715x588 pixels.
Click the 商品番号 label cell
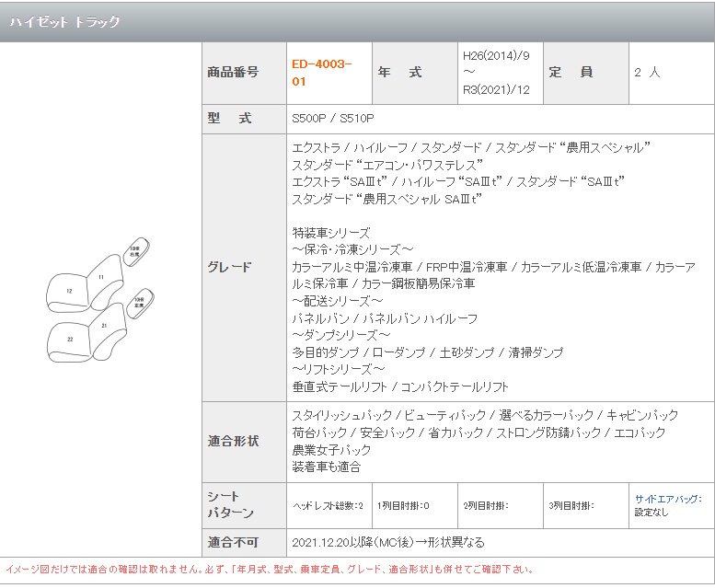[x=245, y=73]
